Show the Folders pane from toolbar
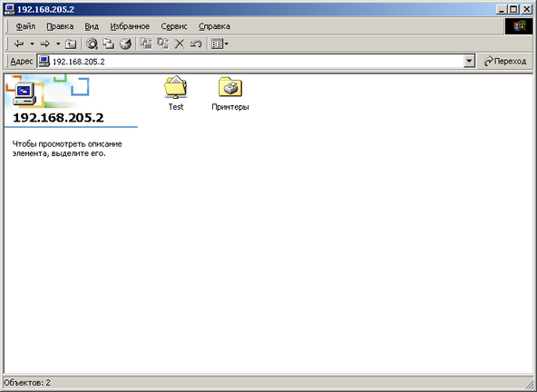 point(109,44)
